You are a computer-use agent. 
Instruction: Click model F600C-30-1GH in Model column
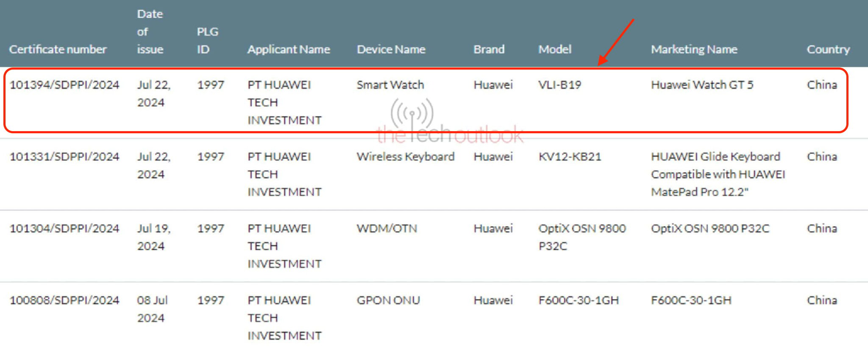pos(579,300)
